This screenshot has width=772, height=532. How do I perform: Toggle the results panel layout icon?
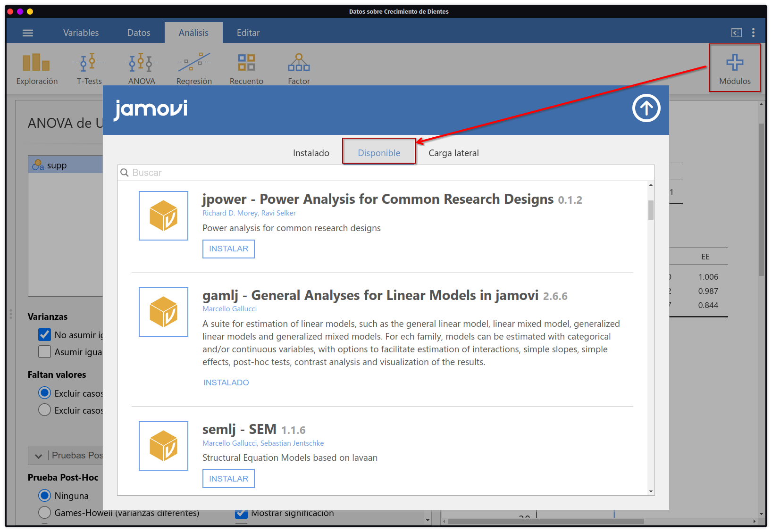[x=736, y=33]
